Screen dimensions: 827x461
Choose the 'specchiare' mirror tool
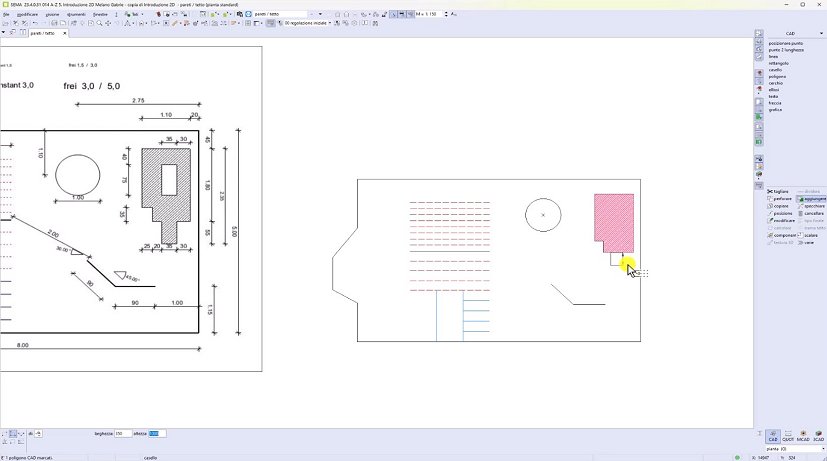click(x=813, y=206)
